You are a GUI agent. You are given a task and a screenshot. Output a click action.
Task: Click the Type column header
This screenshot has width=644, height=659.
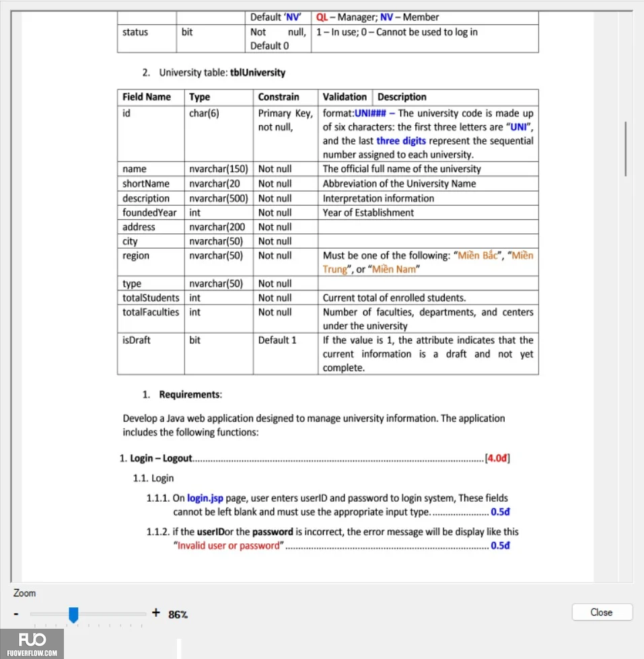[219, 97]
